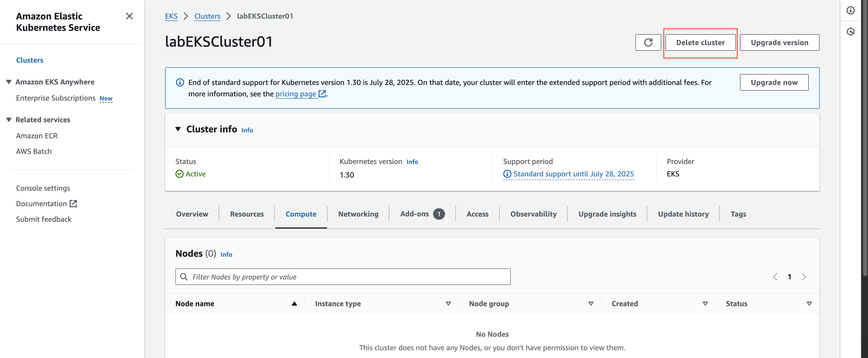The height and width of the screenshot is (358, 868).
Task: Open Enterprise Subscriptions in sidebar
Action: click(x=56, y=98)
